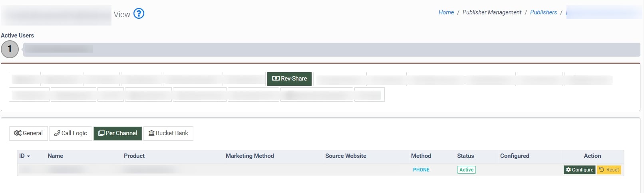
Task: Click the PHONE method label
Action: coord(421,170)
